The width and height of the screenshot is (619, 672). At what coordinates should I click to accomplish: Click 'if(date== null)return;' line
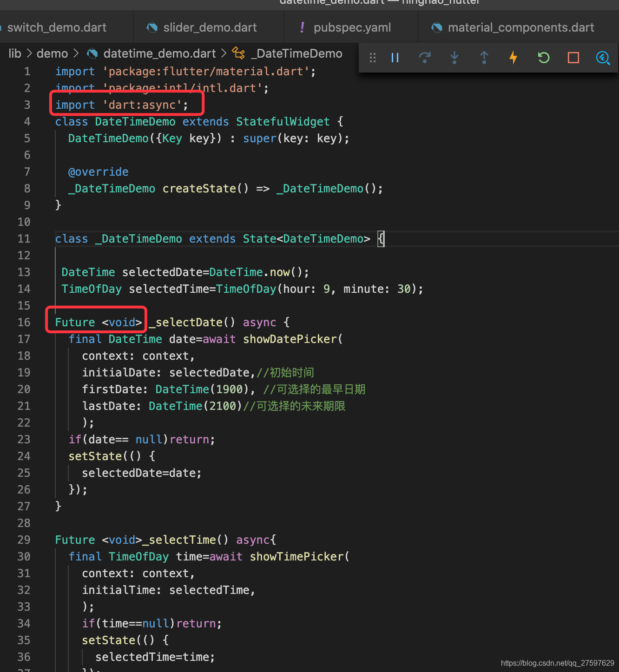point(142,440)
